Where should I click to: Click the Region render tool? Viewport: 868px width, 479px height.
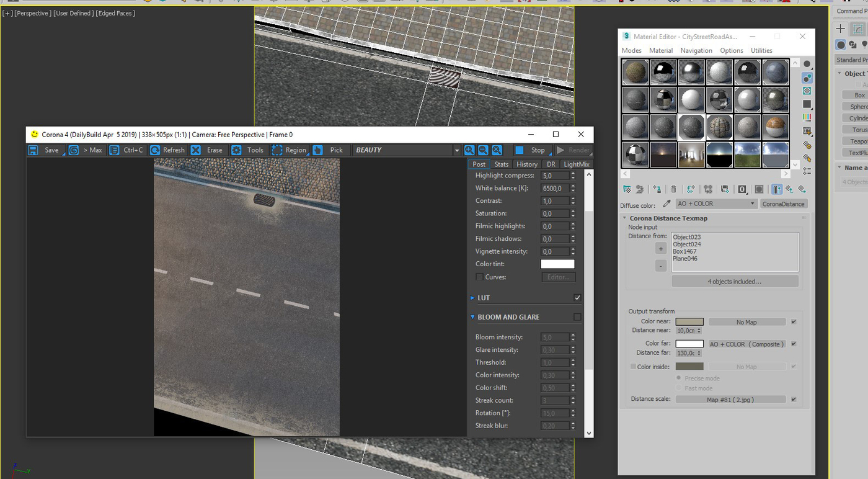(289, 150)
